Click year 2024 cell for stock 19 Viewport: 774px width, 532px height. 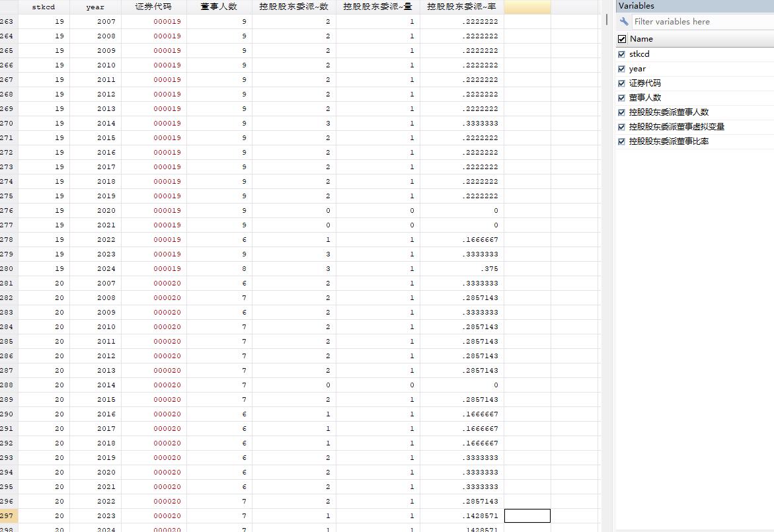(x=95, y=268)
